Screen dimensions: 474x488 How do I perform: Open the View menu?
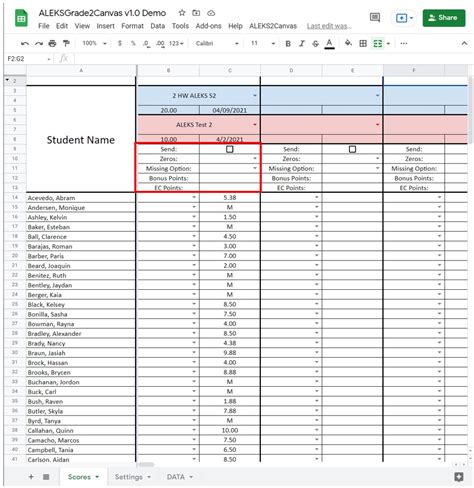point(82,26)
